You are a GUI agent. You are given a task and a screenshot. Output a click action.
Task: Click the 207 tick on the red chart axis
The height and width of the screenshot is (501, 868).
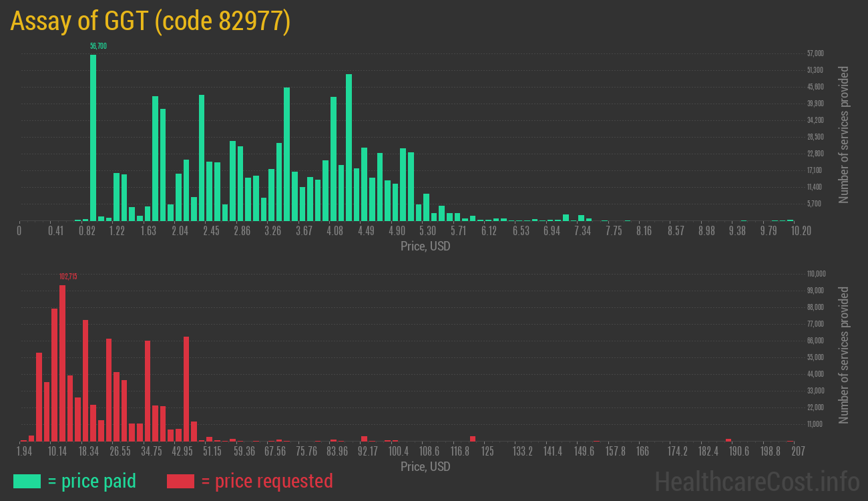click(798, 452)
